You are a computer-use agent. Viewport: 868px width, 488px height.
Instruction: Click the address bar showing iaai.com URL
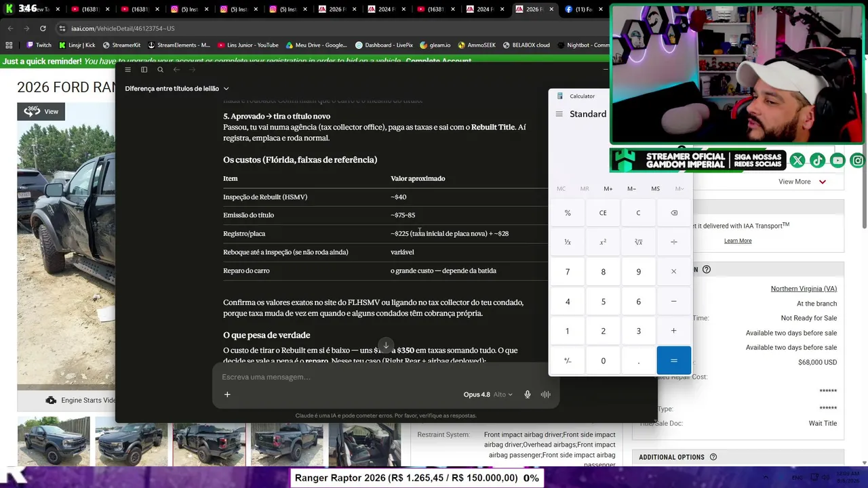(325, 28)
